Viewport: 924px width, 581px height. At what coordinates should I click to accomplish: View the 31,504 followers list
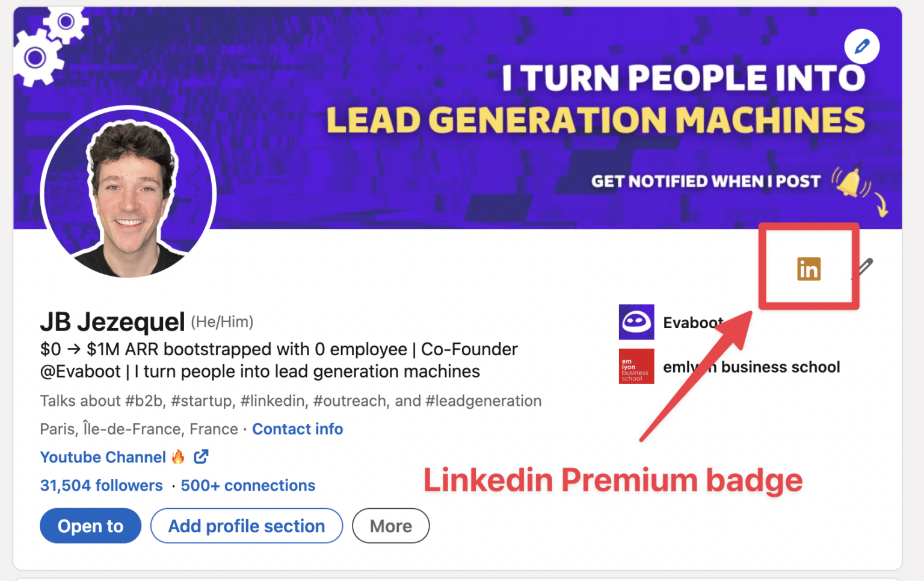coord(101,485)
